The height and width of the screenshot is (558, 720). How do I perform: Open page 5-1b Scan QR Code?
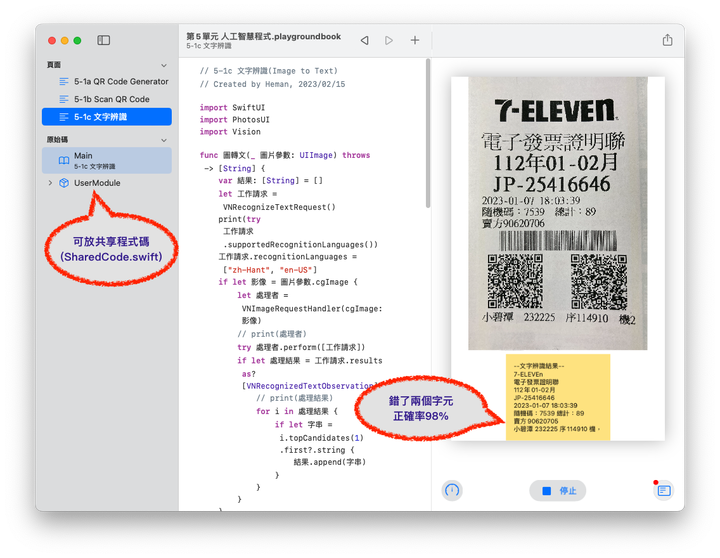click(111, 99)
